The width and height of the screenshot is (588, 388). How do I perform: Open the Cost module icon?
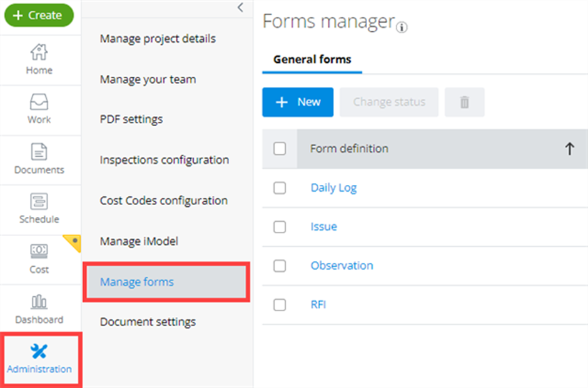coord(39,251)
